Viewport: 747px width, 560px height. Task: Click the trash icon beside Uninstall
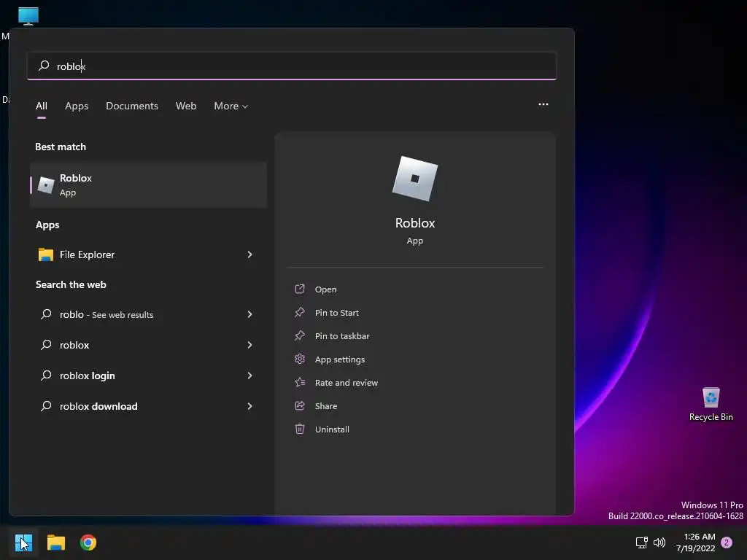300,429
